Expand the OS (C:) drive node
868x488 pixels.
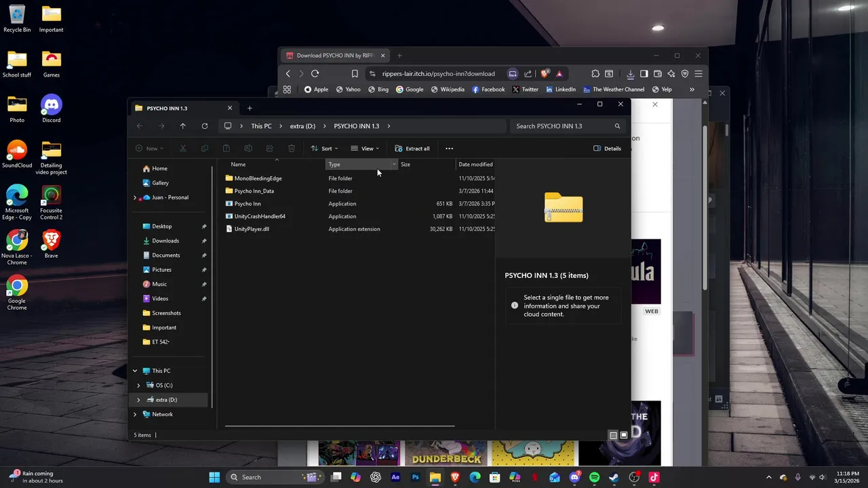pyautogui.click(x=138, y=386)
